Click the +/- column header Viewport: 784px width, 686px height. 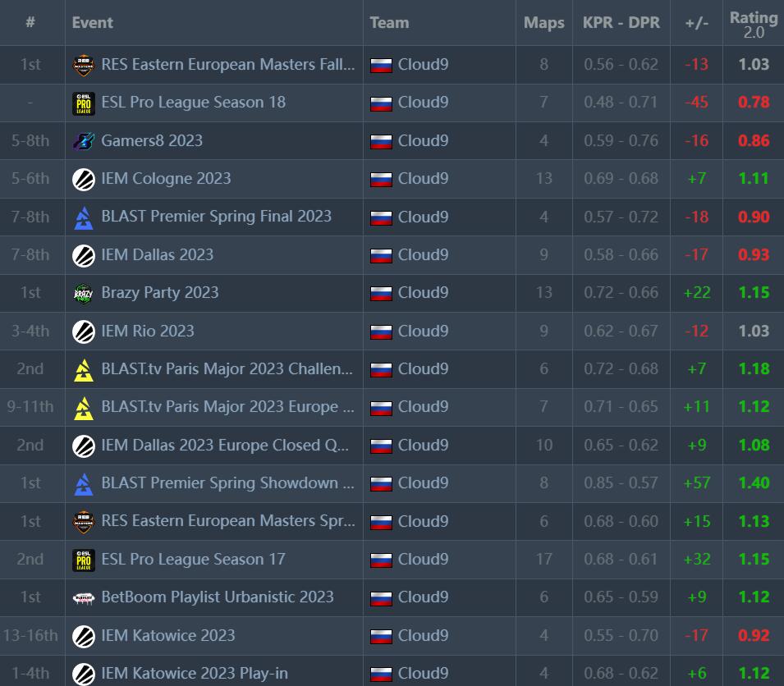pos(695,22)
